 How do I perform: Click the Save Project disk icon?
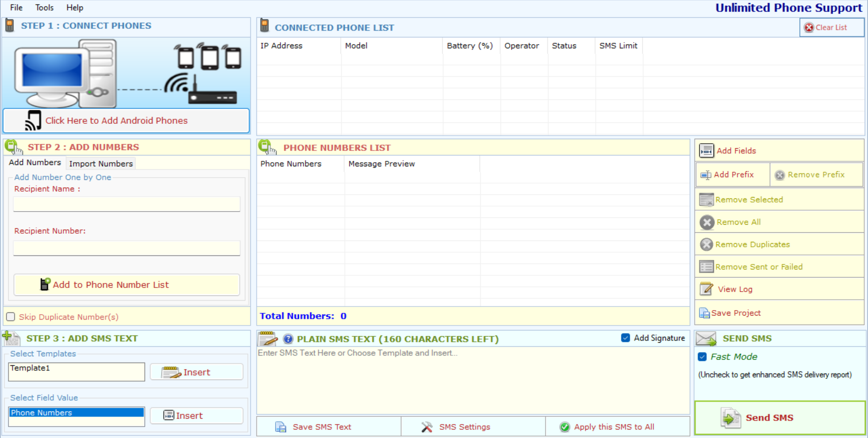click(704, 313)
